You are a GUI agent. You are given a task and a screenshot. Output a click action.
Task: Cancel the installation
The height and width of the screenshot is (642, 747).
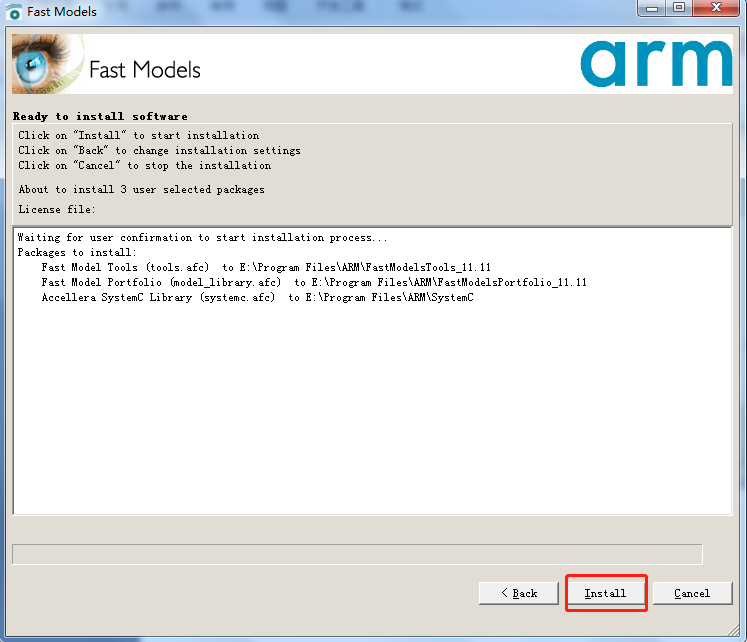click(x=692, y=593)
